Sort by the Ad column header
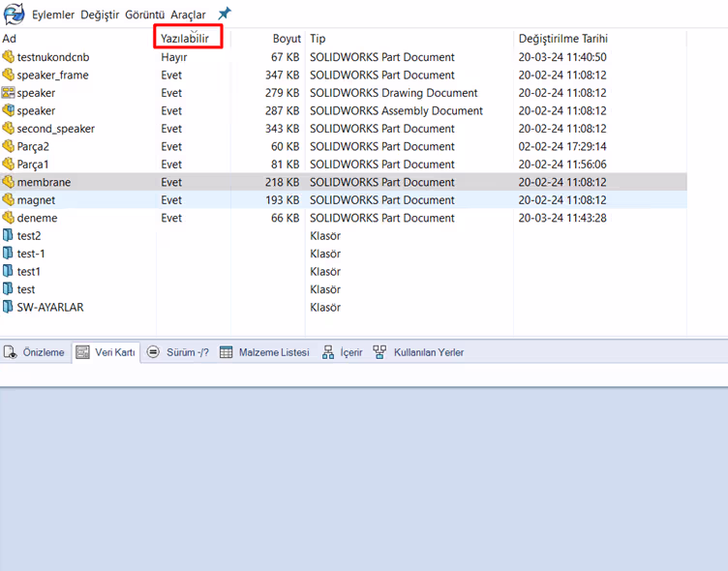728x571 pixels. tap(10, 39)
